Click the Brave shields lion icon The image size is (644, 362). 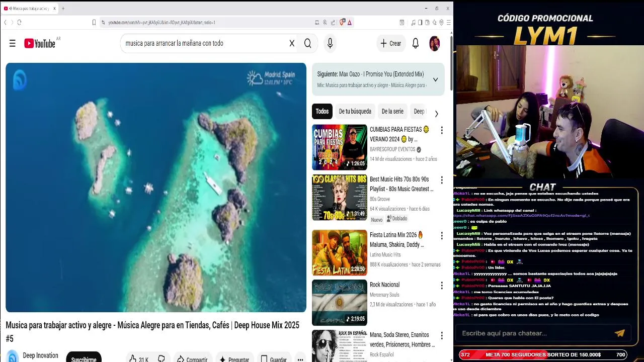coord(342,22)
